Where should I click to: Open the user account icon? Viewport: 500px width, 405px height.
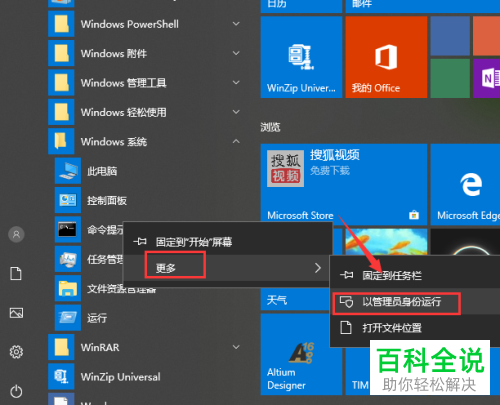[16, 234]
